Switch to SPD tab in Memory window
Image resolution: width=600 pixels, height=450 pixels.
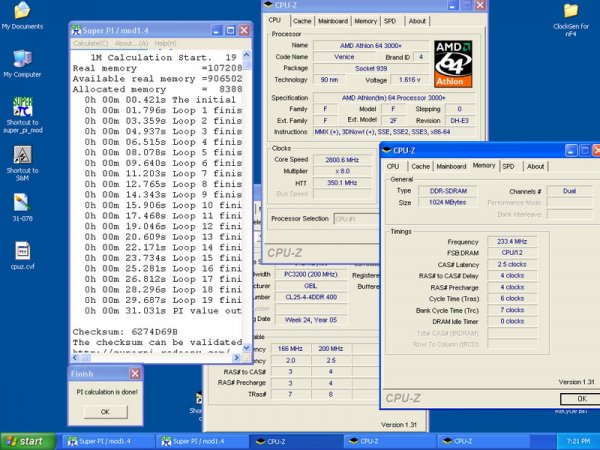(508, 166)
